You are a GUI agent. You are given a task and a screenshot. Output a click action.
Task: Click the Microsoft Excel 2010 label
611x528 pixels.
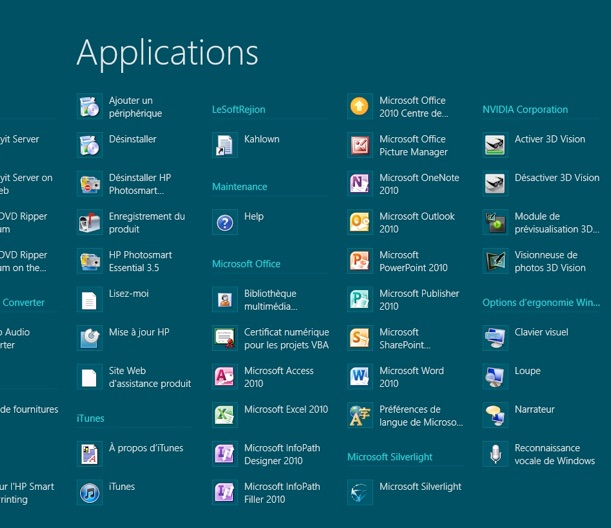click(286, 409)
